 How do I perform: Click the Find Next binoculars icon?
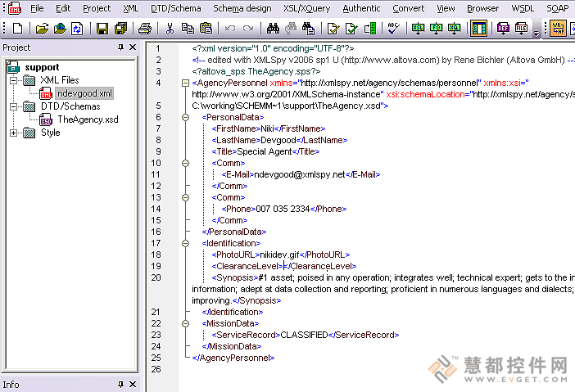tap(291, 28)
